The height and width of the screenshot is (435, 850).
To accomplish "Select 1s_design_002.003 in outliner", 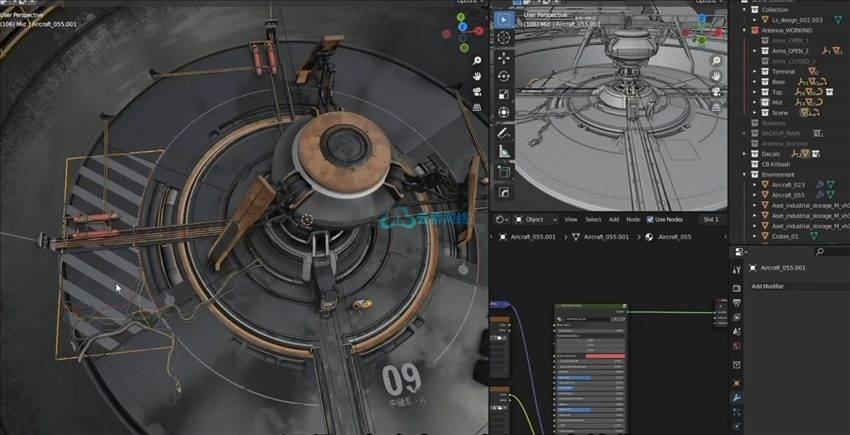I will tap(797, 20).
